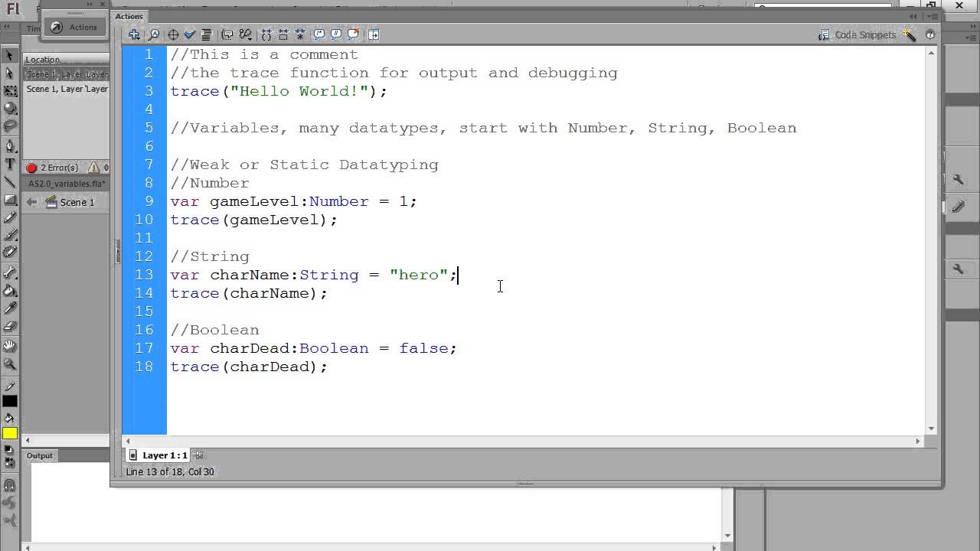980x551 pixels.
Task: Select the Brush tool
Action: click(x=10, y=236)
